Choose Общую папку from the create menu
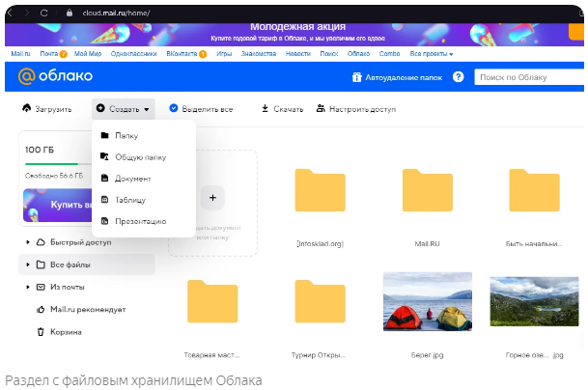Screen dimensions: 588x390 click(144, 156)
